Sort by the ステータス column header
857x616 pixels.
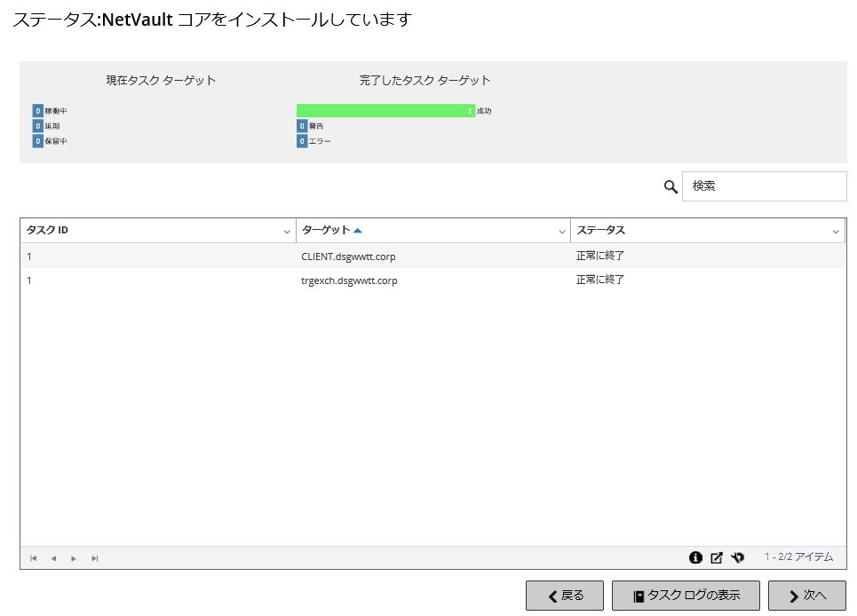coord(600,230)
